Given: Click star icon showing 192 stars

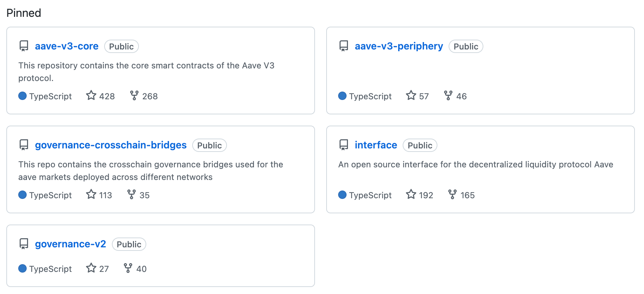Looking at the screenshot, I should coord(411,194).
